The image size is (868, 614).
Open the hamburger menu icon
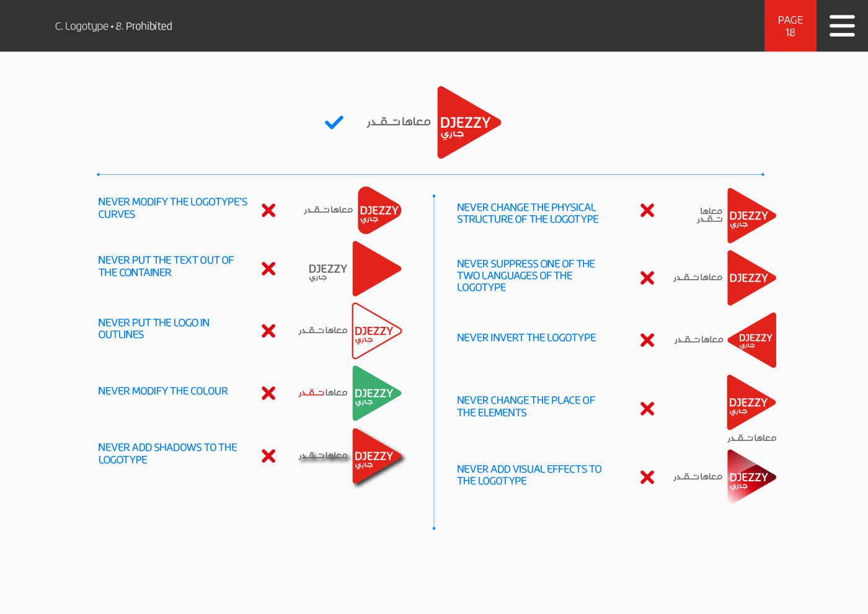pyautogui.click(x=842, y=25)
